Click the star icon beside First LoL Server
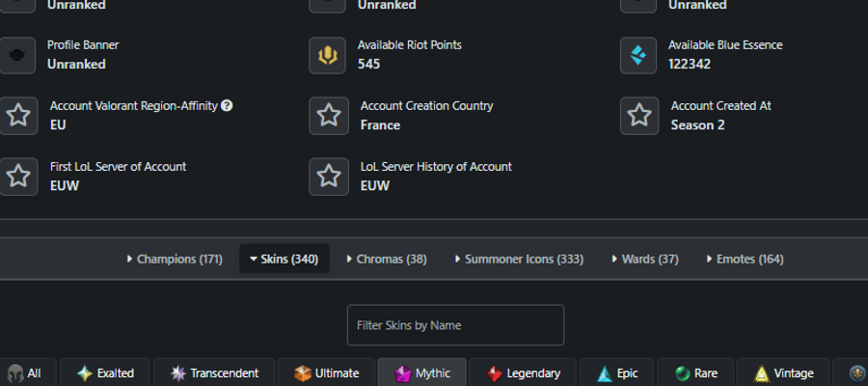Image resolution: width=868 pixels, height=386 pixels. pos(18,177)
